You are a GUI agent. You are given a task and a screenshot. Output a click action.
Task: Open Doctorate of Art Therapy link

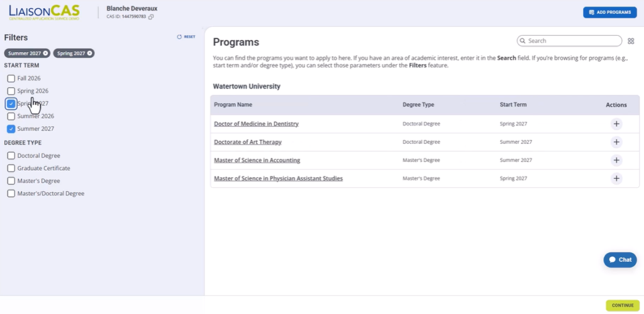pyautogui.click(x=248, y=143)
